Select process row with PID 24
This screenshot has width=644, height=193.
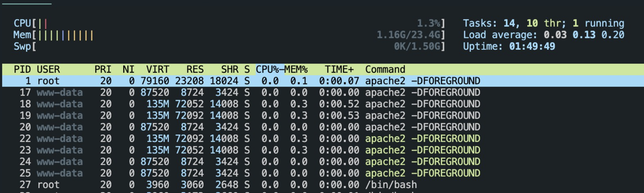323,162
